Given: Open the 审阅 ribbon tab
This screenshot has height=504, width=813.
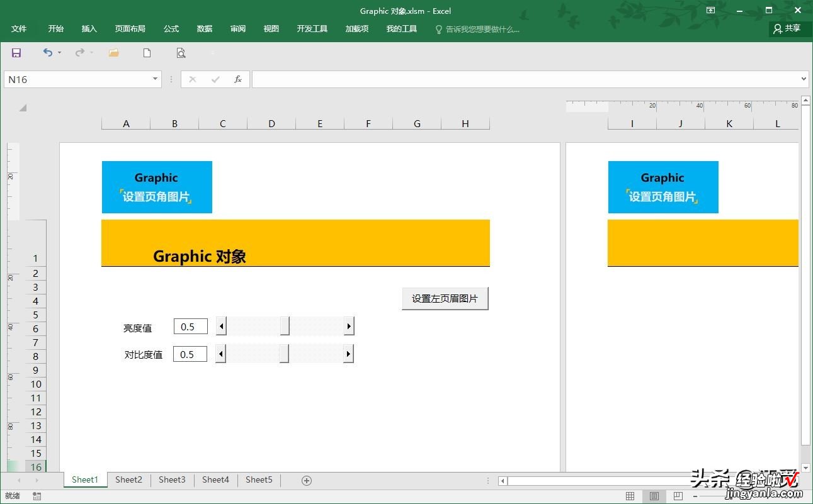Looking at the screenshot, I should (238, 29).
